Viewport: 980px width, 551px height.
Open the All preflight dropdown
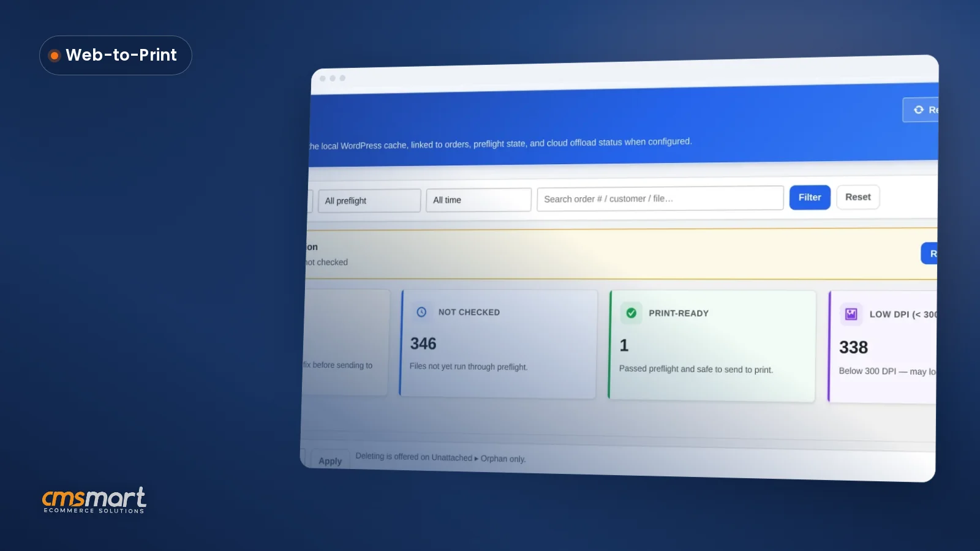point(369,200)
